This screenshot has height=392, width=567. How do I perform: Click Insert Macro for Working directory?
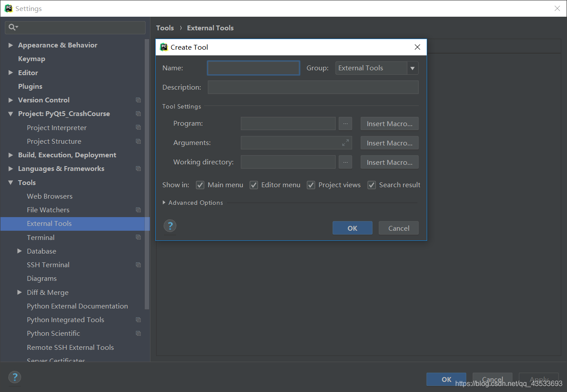click(390, 162)
